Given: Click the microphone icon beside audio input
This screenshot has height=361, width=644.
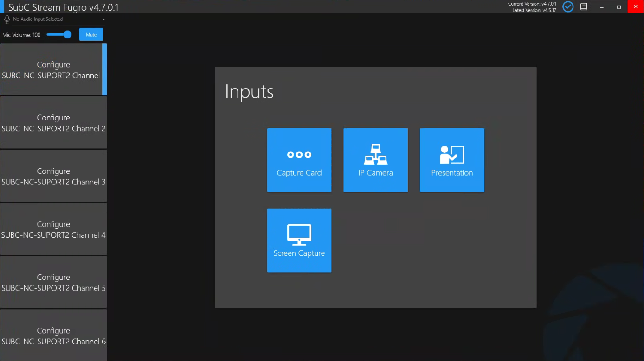Looking at the screenshot, I should click(x=7, y=19).
